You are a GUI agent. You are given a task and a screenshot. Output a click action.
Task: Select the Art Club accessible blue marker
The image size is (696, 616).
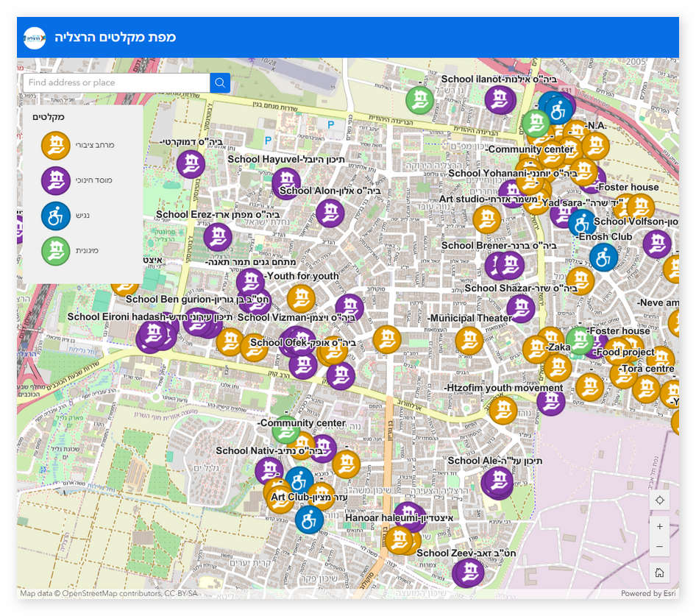click(x=310, y=520)
